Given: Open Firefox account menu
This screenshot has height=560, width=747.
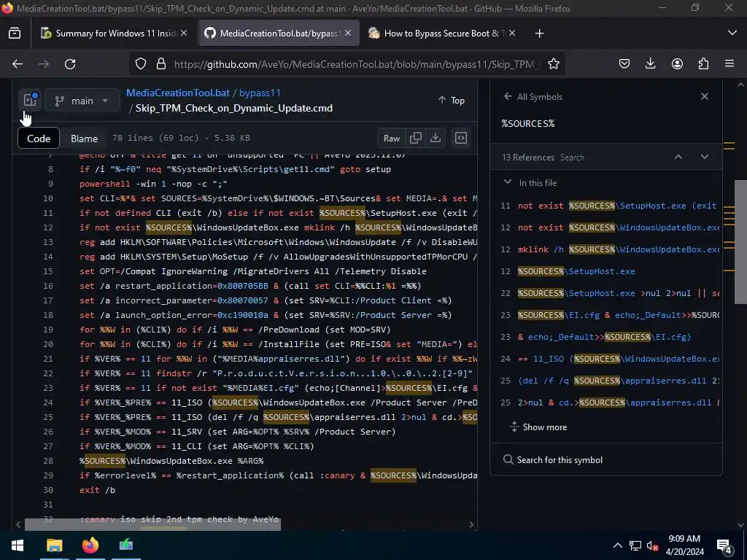Looking at the screenshot, I should coord(677,64).
